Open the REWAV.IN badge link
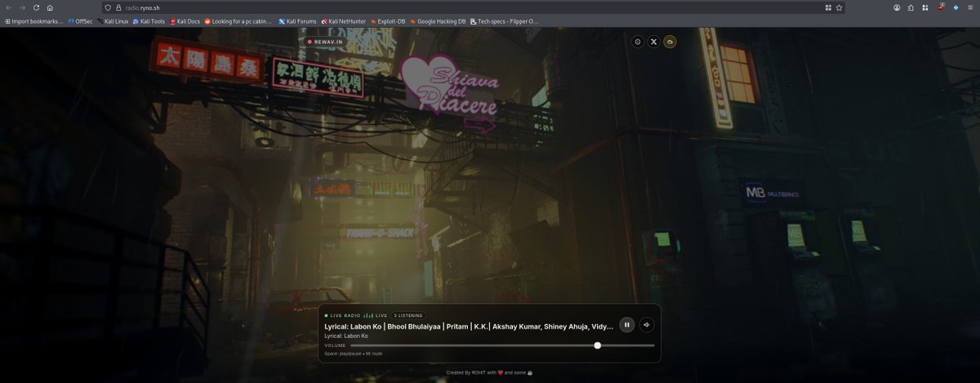 coord(326,41)
